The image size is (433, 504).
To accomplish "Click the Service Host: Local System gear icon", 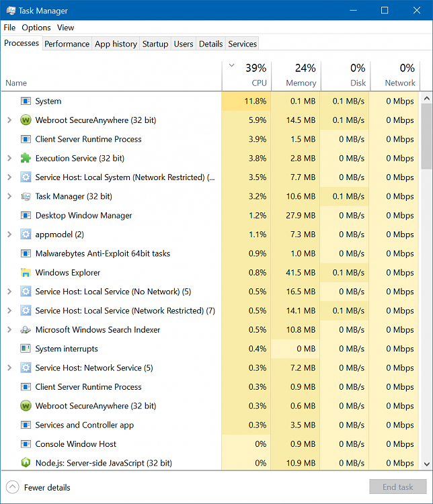I will (26, 177).
